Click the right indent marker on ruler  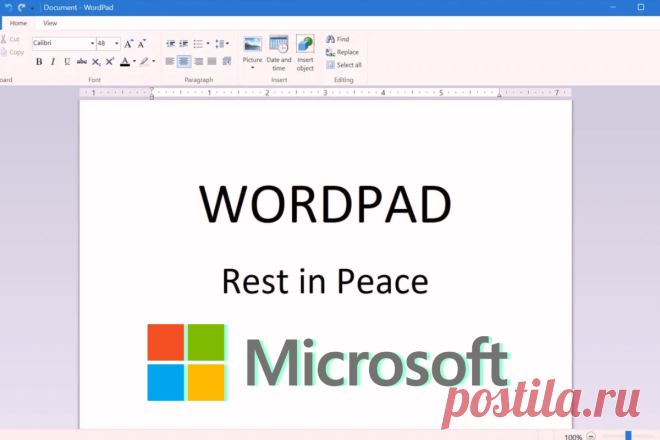499,96
